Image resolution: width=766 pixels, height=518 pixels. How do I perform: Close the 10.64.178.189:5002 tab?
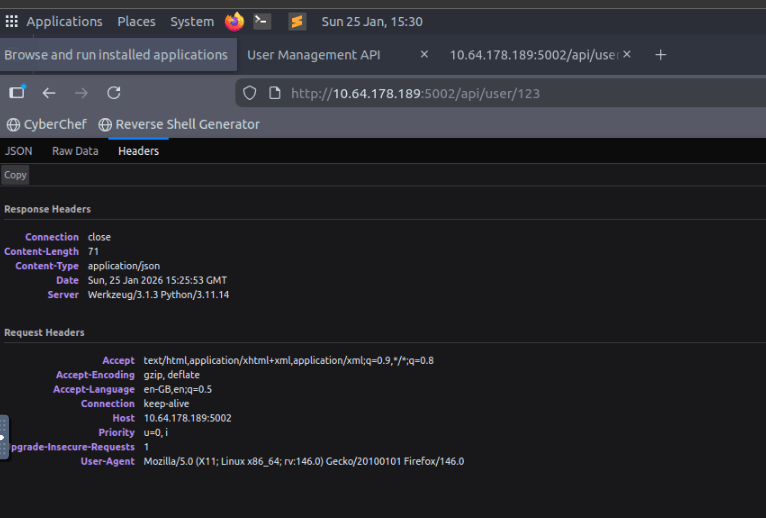coord(627,54)
